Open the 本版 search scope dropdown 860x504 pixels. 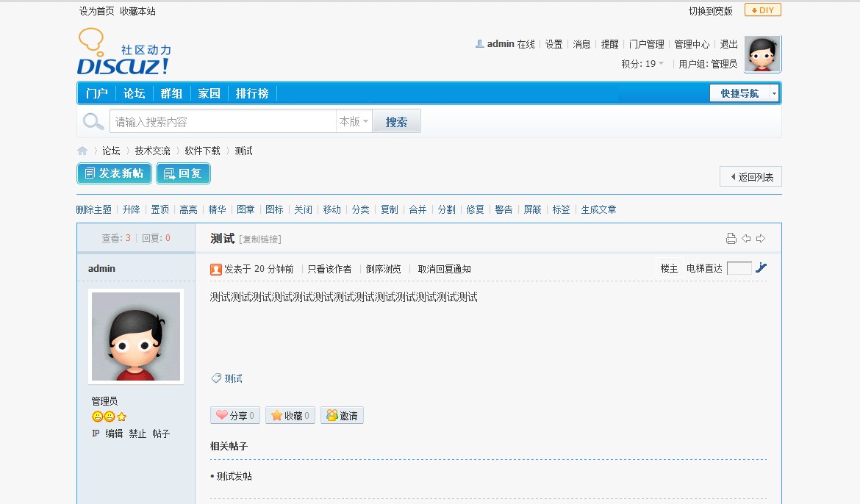(354, 122)
